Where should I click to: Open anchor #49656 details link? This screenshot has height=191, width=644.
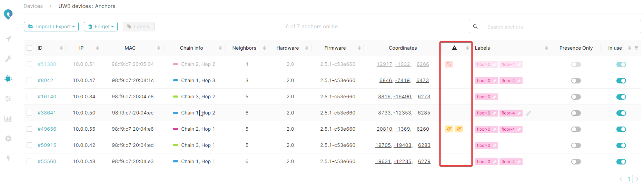tap(47, 129)
